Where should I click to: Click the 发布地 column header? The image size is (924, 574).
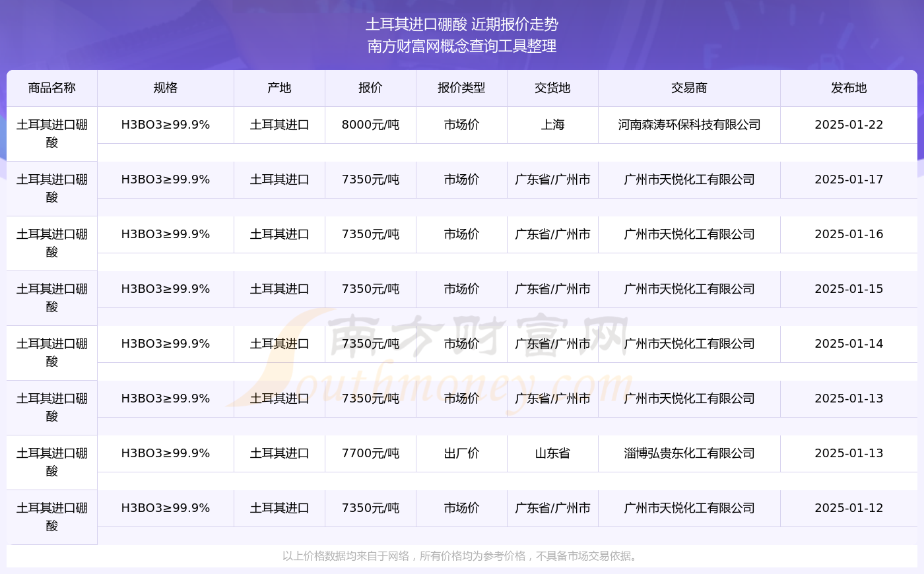point(849,88)
